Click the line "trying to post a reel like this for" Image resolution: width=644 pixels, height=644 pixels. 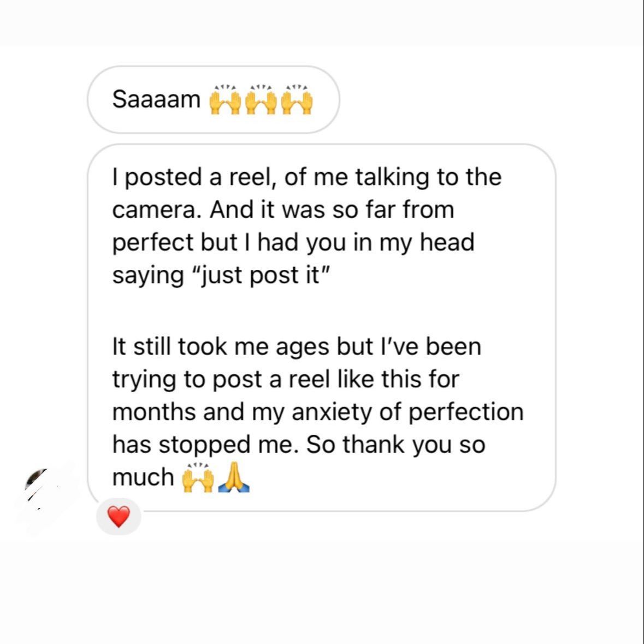point(285,379)
